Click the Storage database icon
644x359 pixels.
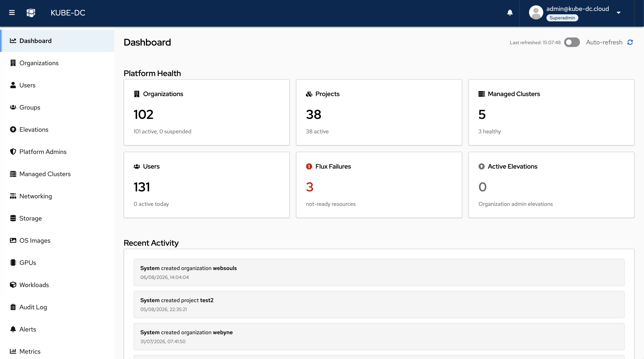(13, 218)
